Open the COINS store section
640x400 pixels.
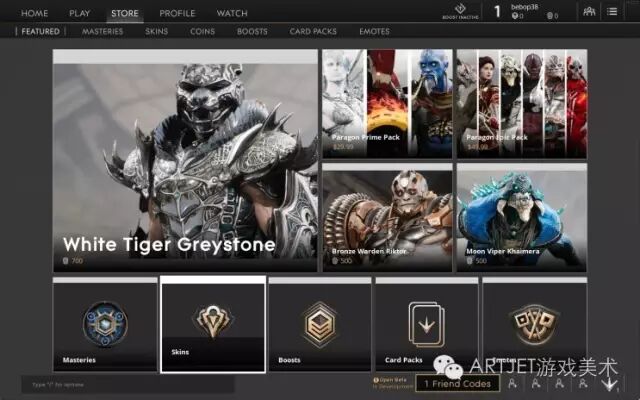coord(202,31)
